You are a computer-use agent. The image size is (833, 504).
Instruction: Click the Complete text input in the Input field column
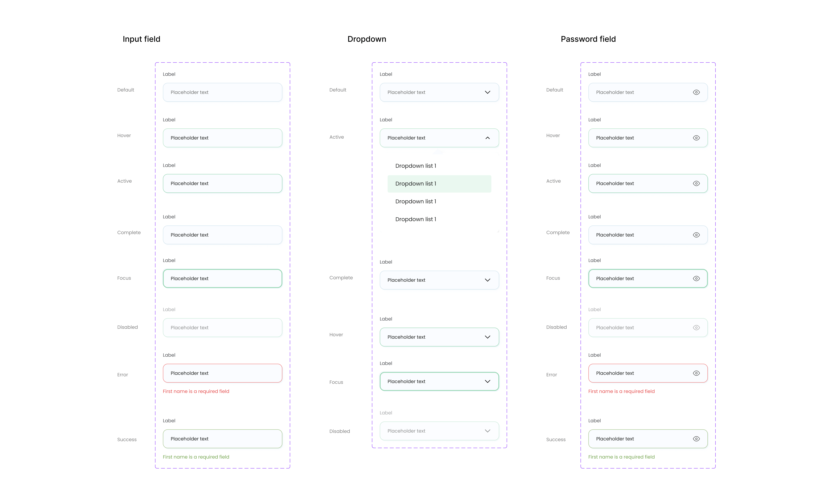click(x=222, y=235)
